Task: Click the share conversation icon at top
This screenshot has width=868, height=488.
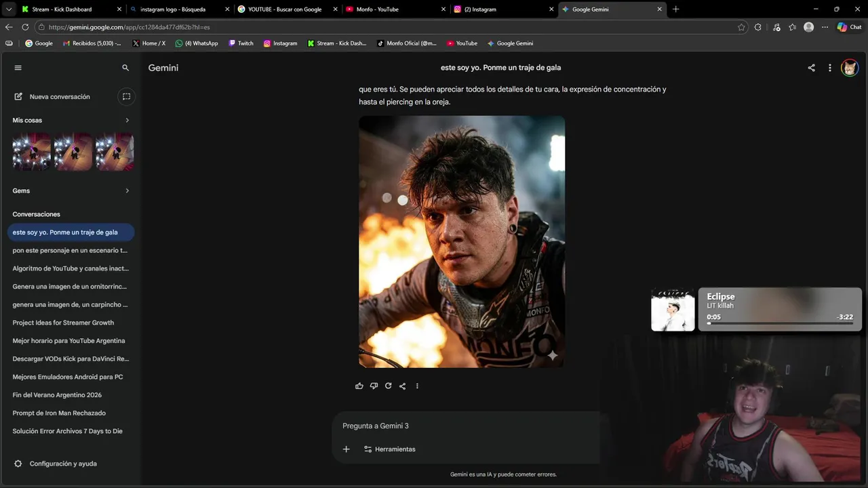Action: pos(811,68)
